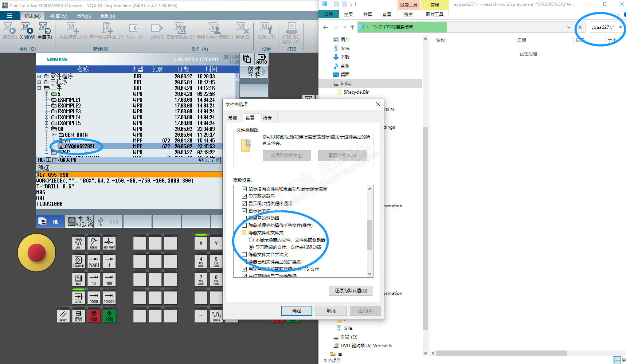The image size is (626, 364).
Task: Click the 重启(R) restart-machine ribbon icon
Action: (x=45, y=31)
